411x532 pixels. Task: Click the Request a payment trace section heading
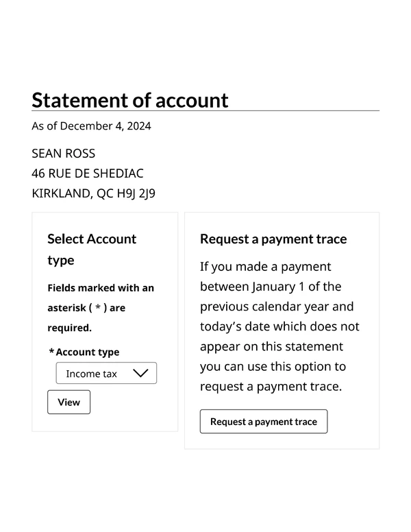pyautogui.click(x=273, y=239)
